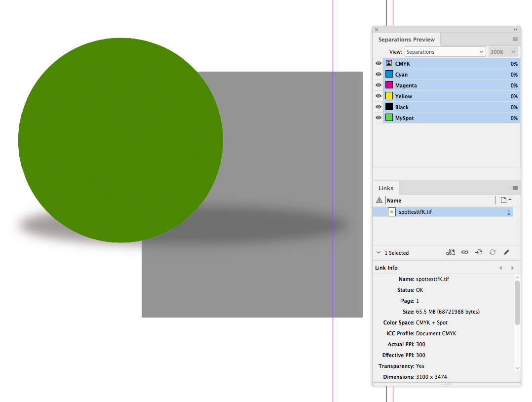Open the Separations Preview panel menu icon
This screenshot has width=532, height=402.
point(515,39)
